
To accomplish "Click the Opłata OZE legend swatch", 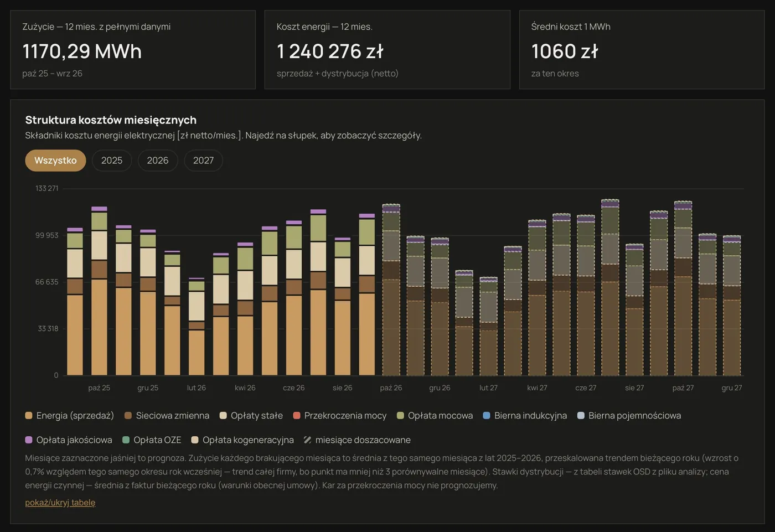I will pos(126,440).
